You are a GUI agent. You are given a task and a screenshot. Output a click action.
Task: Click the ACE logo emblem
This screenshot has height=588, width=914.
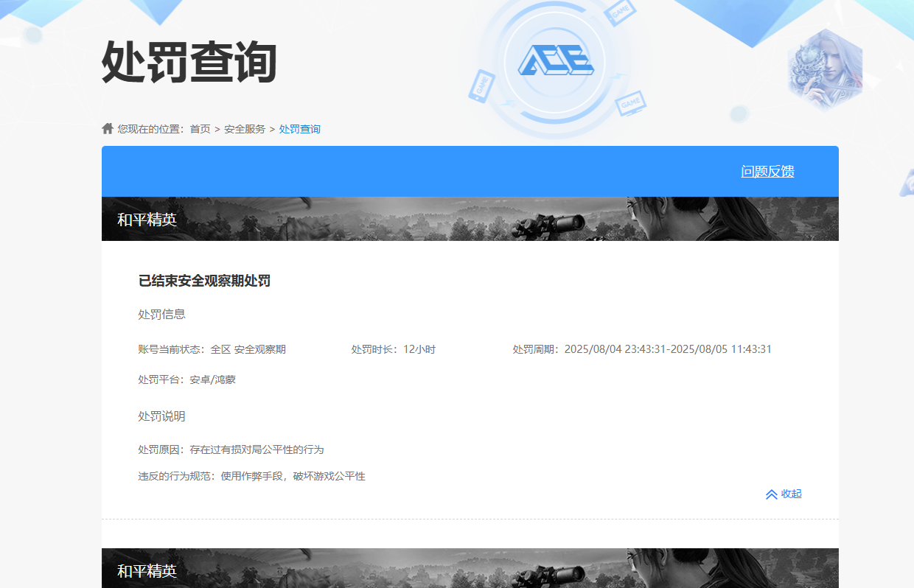coord(555,60)
